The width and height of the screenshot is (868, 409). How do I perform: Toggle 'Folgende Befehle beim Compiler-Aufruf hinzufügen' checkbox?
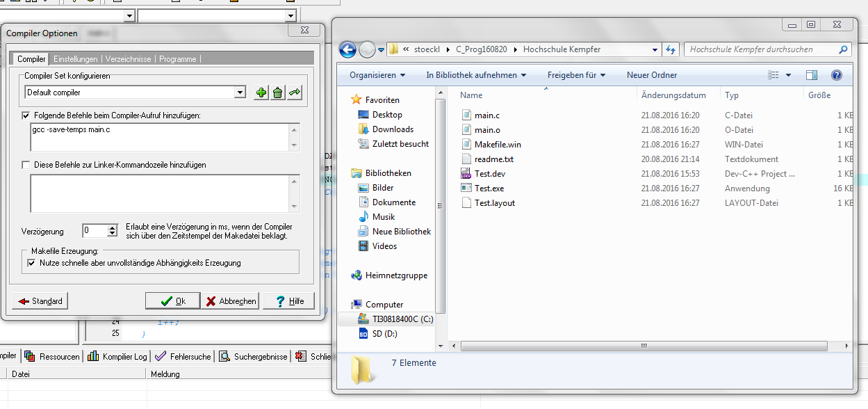tap(26, 115)
